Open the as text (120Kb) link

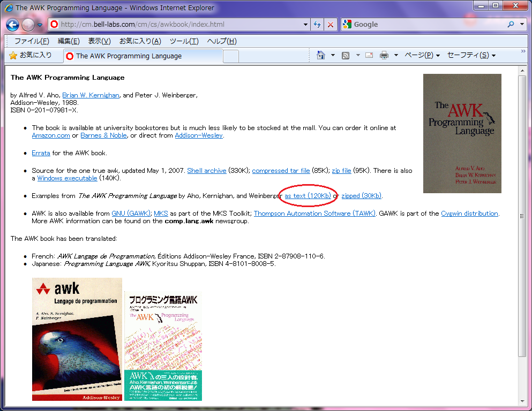pyautogui.click(x=308, y=196)
